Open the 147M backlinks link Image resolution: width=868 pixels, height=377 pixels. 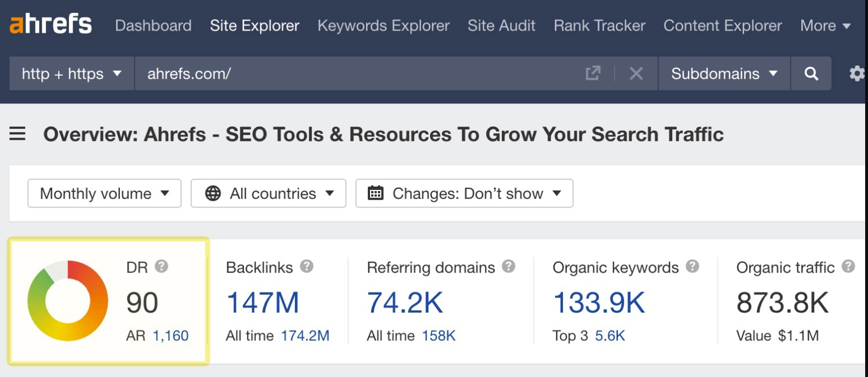pos(263,302)
